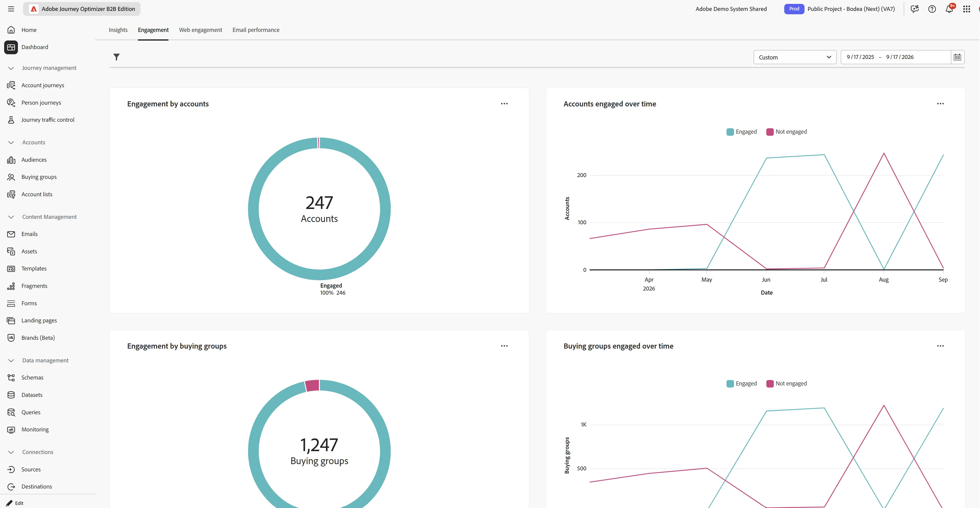Open the filter funnel icon
This screenshot has width=980, height=508.
[x=116, y=57]
